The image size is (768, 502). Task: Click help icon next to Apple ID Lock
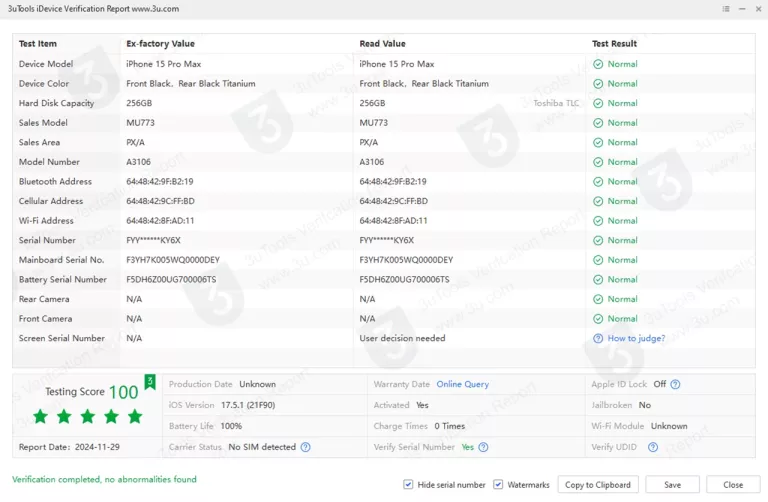[676, 384]
